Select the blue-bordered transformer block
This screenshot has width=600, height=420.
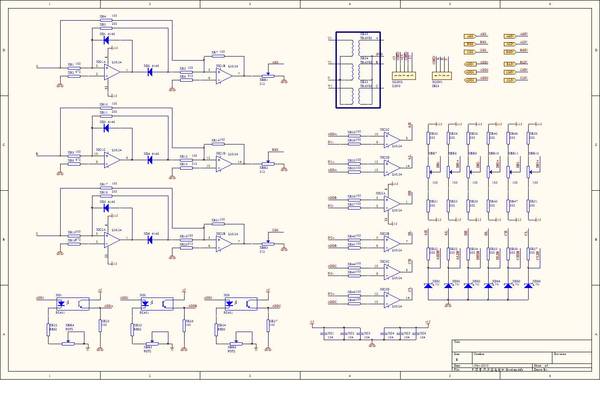coord(352,68)
